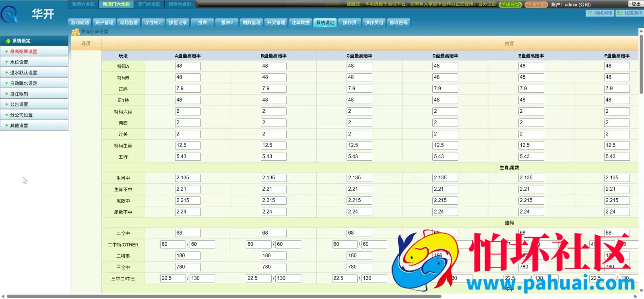
Task: Open 公告设置 in the sidebar
Action: [34, 104]
